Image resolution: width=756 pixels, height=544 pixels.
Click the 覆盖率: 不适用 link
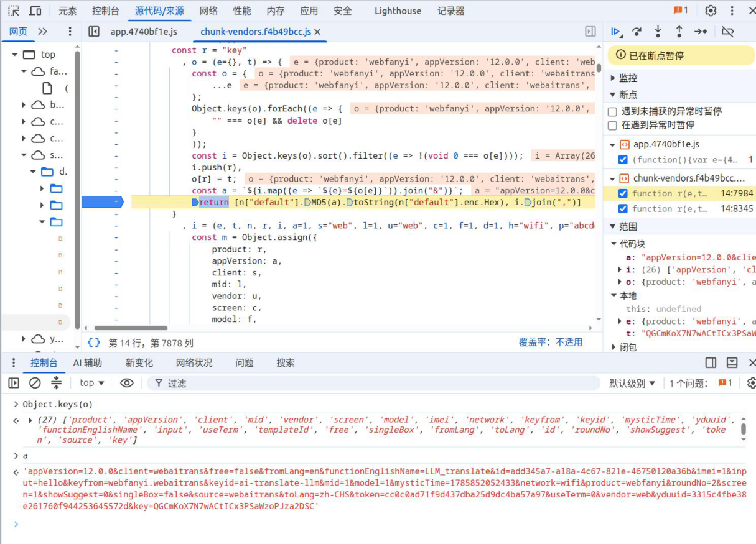click(x=551, y=342)
